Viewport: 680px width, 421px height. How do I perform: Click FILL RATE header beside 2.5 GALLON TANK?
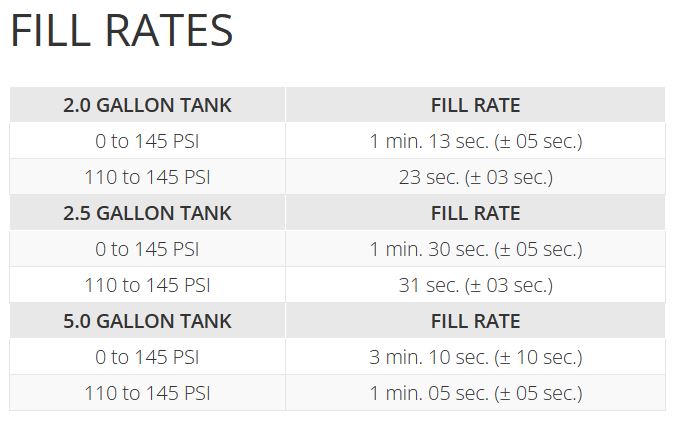tap(475, 213)
